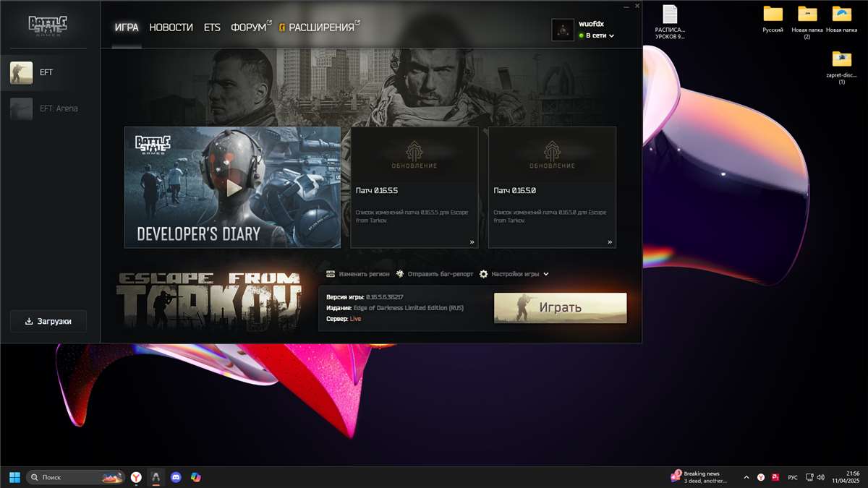This screenshot has width=868, height=488.
Task: Open the Загрузки downloads panel
Action: click(x=48, y=321)
